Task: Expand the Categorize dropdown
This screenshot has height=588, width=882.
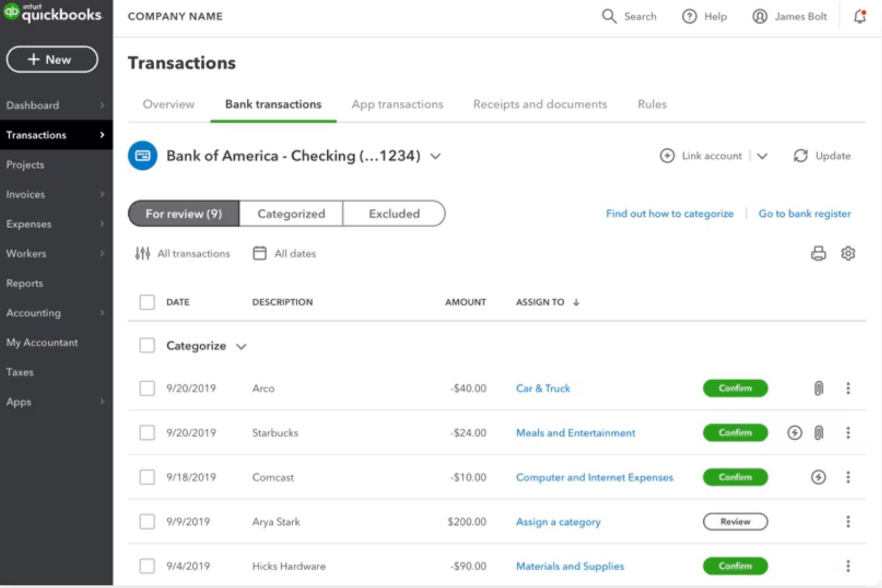Action: click(241, 346)
